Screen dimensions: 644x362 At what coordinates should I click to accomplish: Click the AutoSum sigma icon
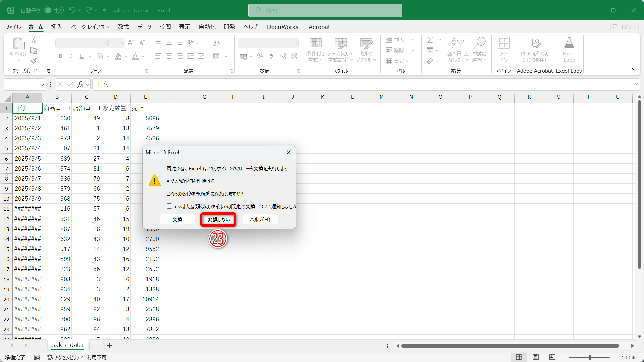(x=430, y=40)
